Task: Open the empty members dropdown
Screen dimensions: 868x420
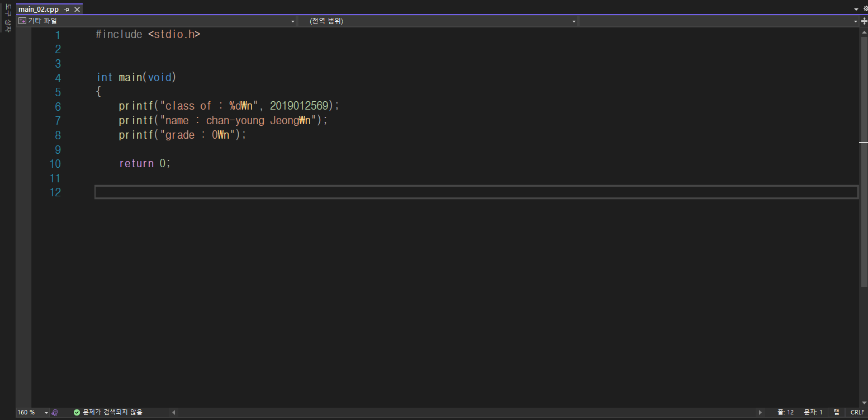Action: (719, 21)
